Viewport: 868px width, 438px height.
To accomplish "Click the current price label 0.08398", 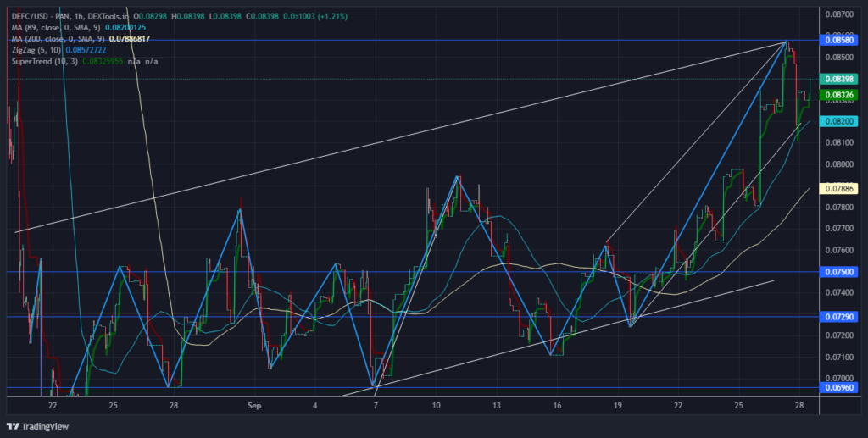I will coord(838,79).
